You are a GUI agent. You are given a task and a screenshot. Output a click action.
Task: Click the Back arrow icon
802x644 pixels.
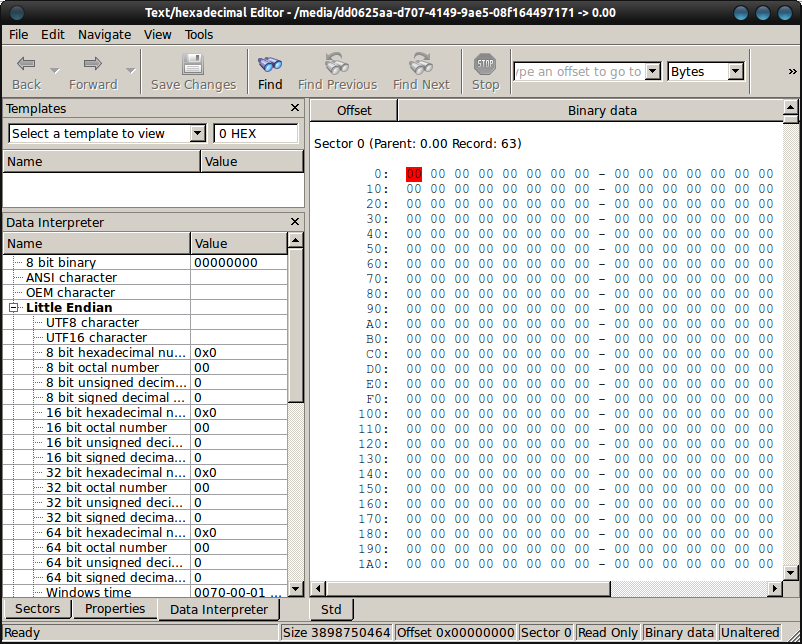(26, 64)
